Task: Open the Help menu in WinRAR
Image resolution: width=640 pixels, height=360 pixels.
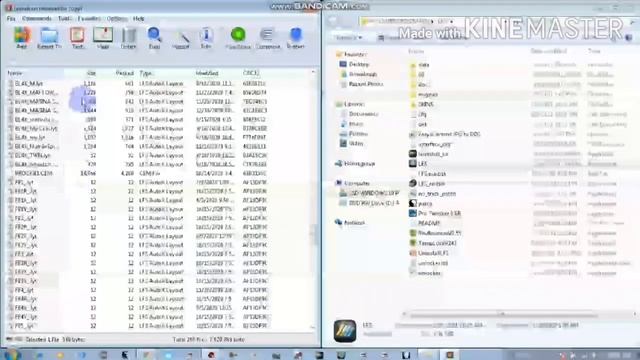Action: (139, 19)
